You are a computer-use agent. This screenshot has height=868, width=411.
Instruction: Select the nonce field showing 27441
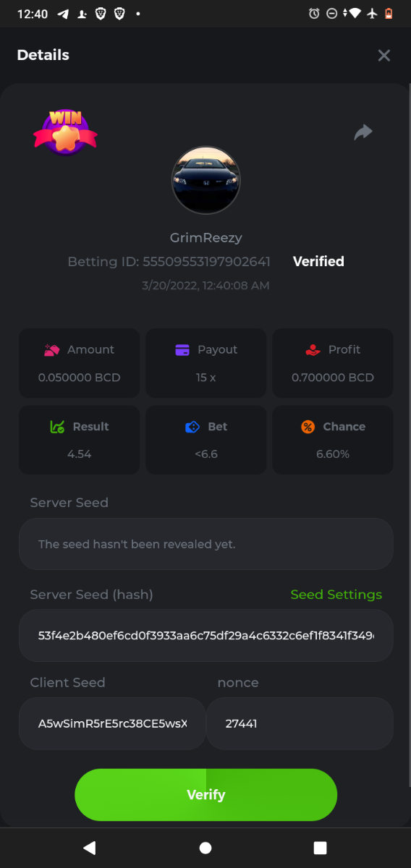tap(300, 723)
